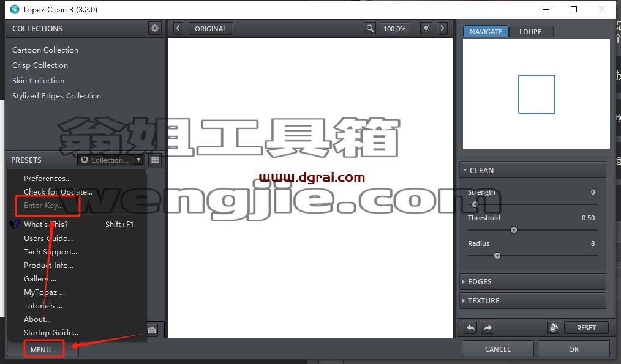Click the OK button
This screenshot has width=621, height=364.
(574, 349)
